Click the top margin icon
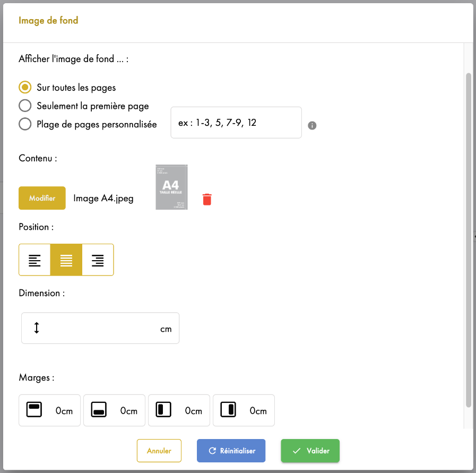 coord(34,410)
